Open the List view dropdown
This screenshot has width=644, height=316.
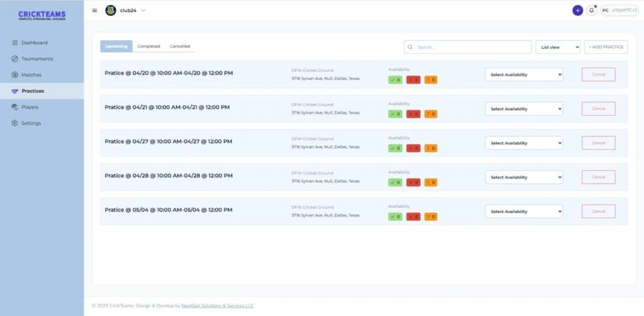(x=557, y=47)
